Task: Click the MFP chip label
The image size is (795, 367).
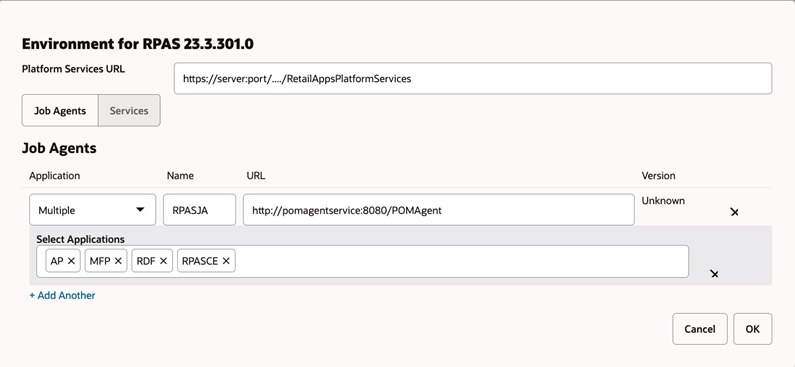Action: click(100, 261)
